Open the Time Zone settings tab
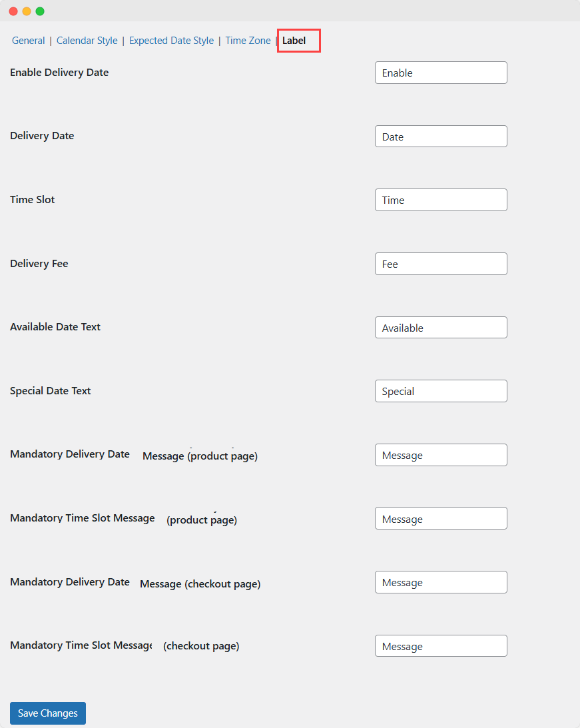Viewport: 580px width, 728px height. pyautogui.click(x=248, y=41)
